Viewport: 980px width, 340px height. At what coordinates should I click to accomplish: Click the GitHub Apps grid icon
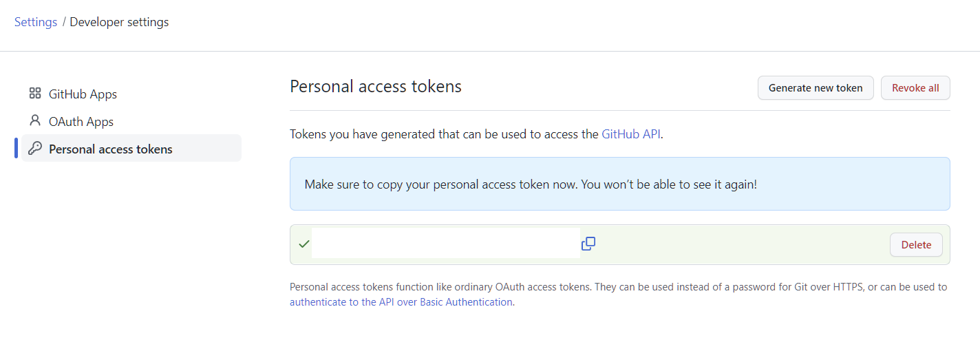(35, 94)
